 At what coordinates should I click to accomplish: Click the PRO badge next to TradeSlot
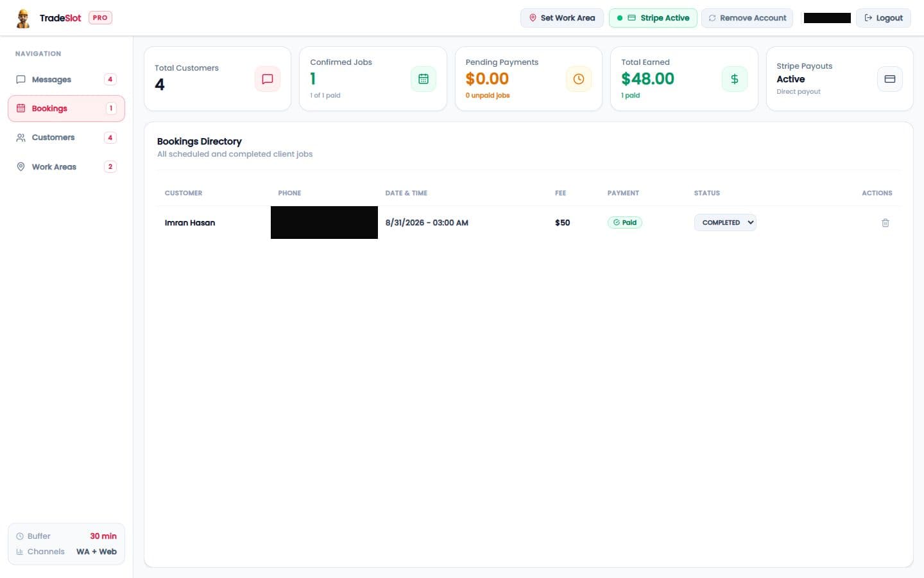click(100, 18)
